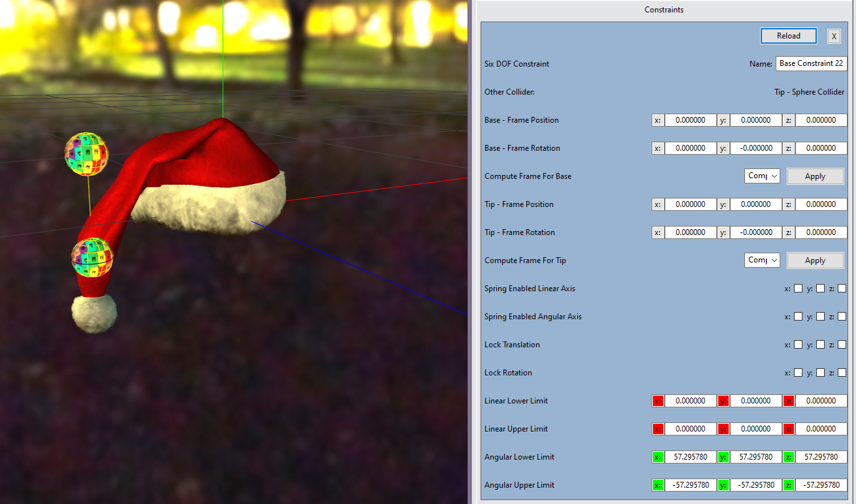Screen dimensions: 856x504
Task: Toggle the green x axis icon on Angular Upper Limit
Action: (x=658, y=485)
